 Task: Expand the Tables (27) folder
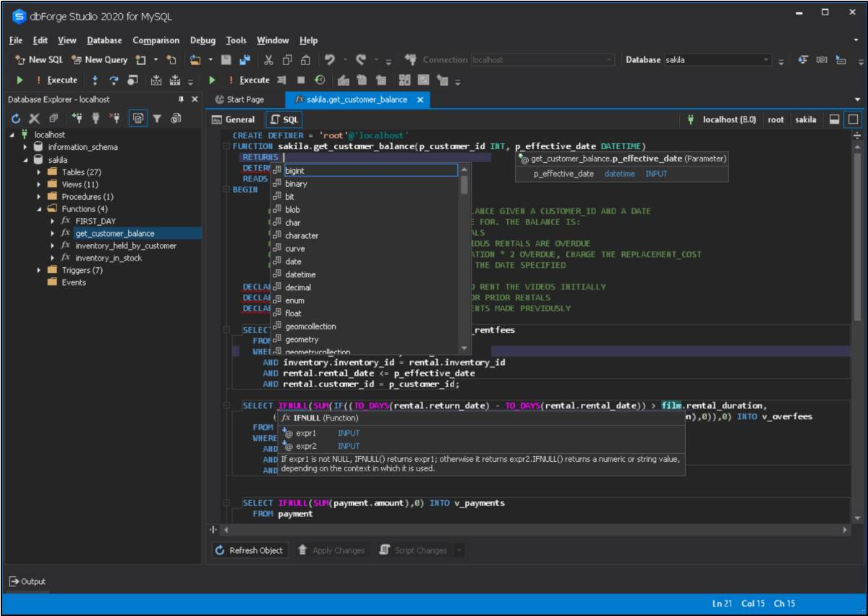coord(39,172)
